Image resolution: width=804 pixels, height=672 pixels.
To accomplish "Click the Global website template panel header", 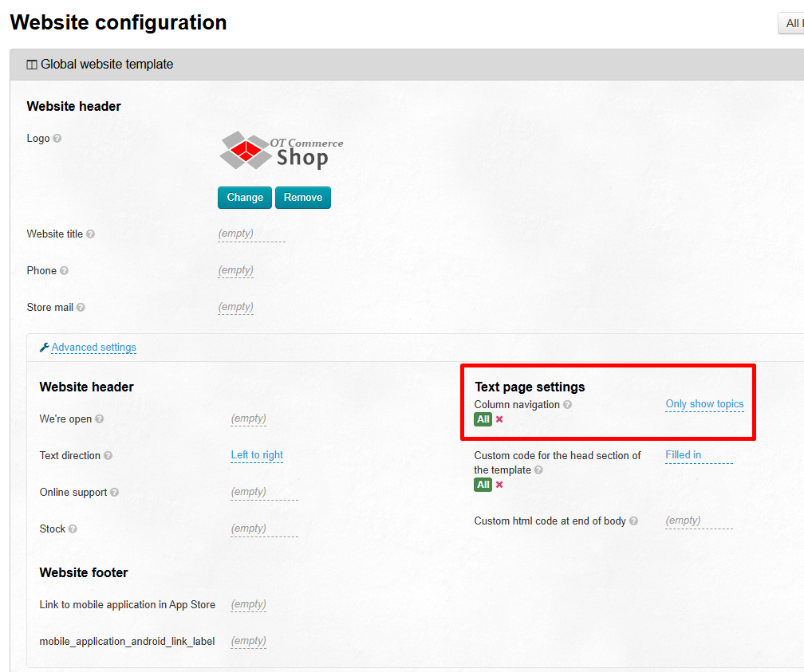I will pyautogui.click(x=107, y=65).
